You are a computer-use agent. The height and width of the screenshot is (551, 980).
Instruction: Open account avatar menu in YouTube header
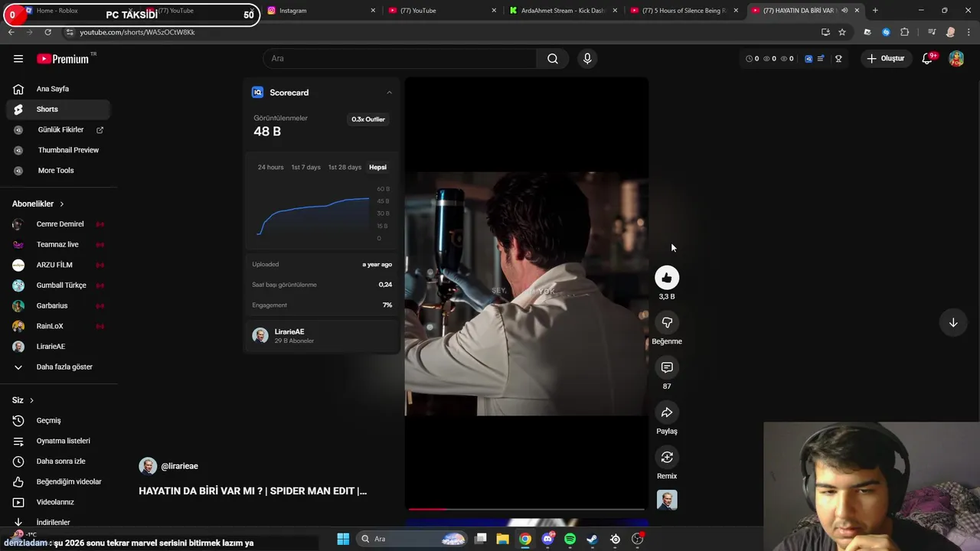pyautogui.click(x=956, y=58)
